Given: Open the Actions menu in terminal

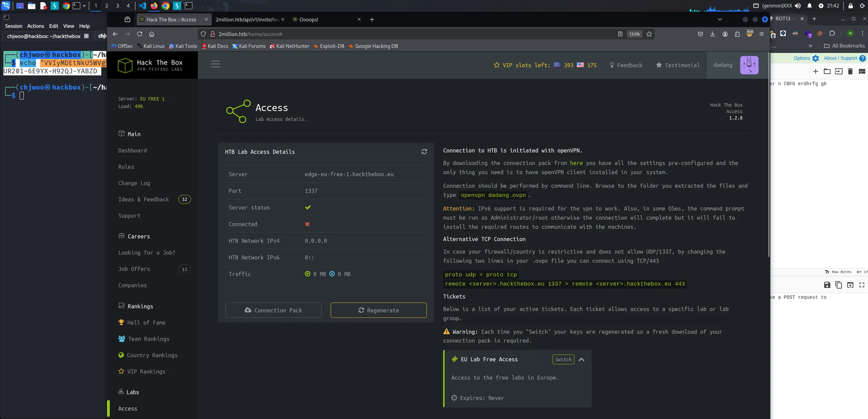Looking at the screenshot, I should 35,26.
